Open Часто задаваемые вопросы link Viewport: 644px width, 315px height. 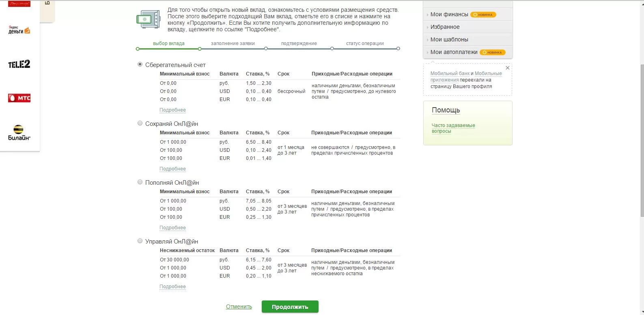(x=453, y=128)
